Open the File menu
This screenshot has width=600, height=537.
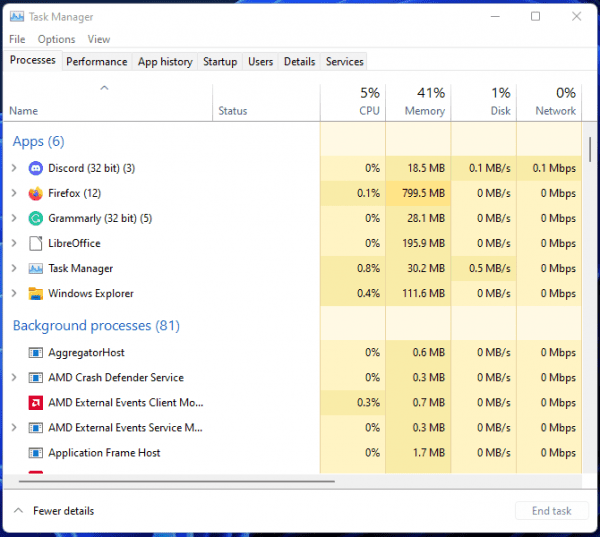point(17,39)
